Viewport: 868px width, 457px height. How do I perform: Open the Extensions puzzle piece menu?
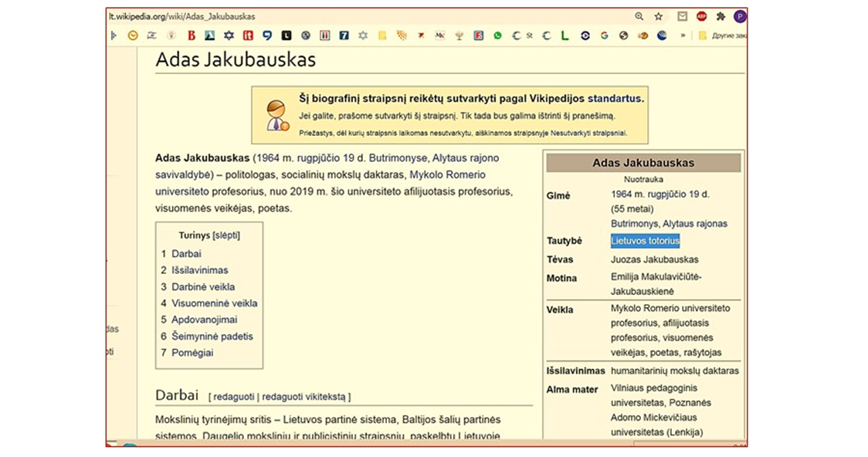point(721,16)
